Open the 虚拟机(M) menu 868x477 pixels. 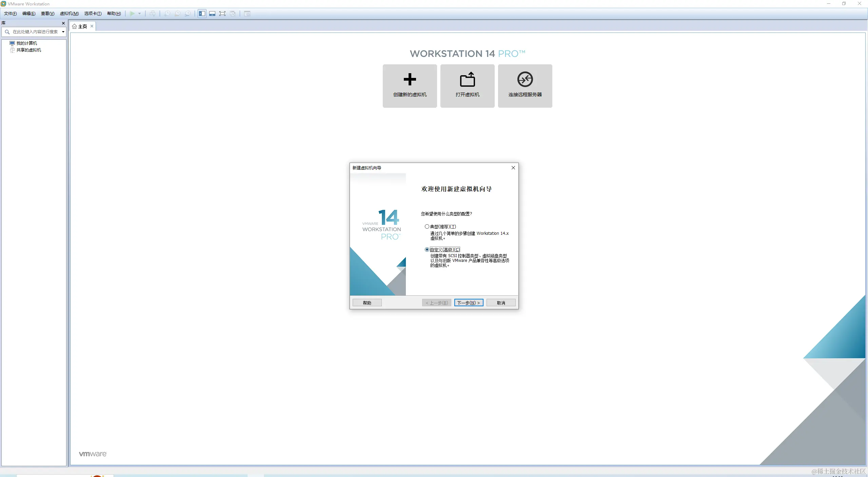[69, 14]
